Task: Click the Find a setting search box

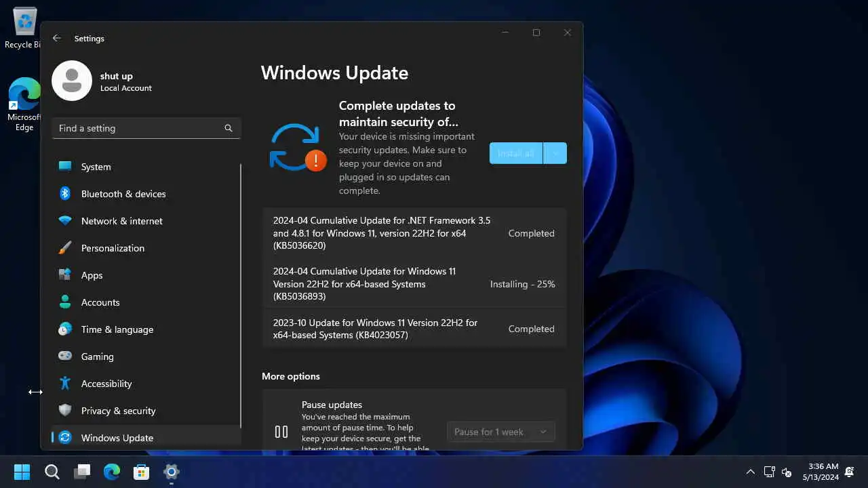Action: pyautogui.click(x=146, y=128)
